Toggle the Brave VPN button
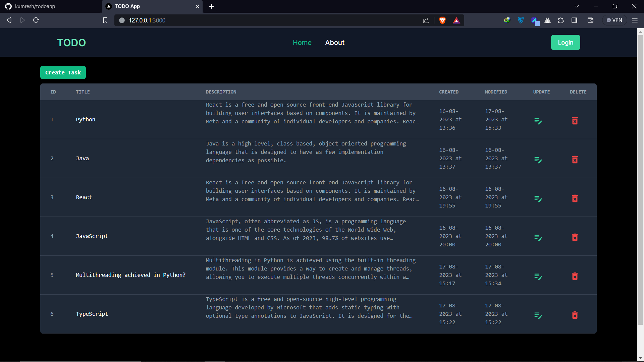The height and width of the screenshot is (362, 644). click(614, 20)
